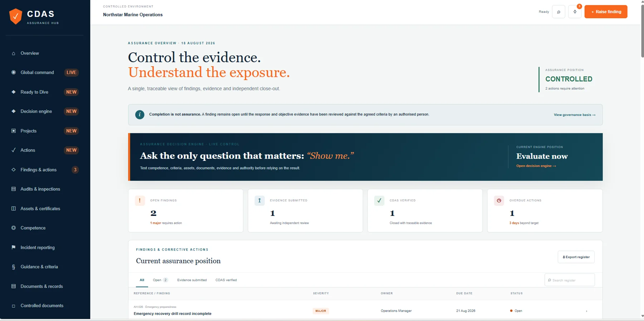Image resolution: width=644 pixels, height=321 pixels.
Task: Click the Open findings exclamation icon
Action: coord(140,201)
